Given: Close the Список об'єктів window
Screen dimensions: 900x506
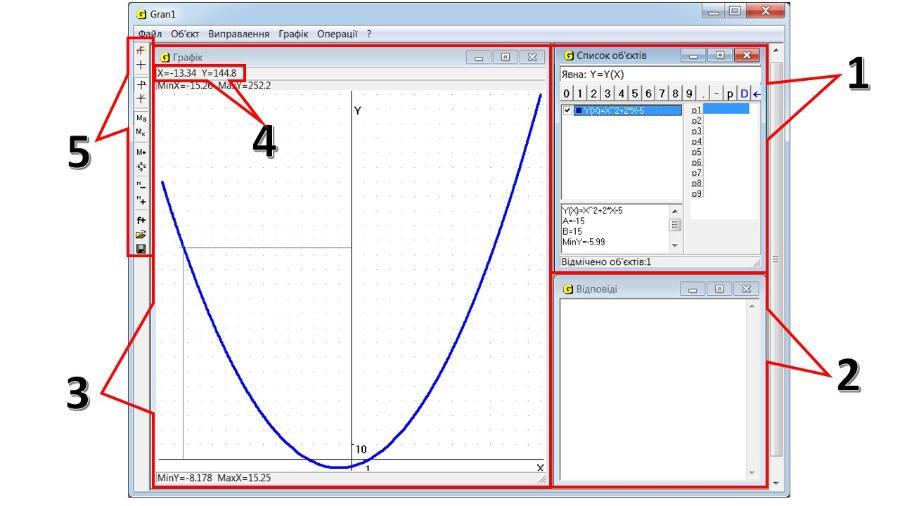Looking at the screenshot, I should point(747,56).
